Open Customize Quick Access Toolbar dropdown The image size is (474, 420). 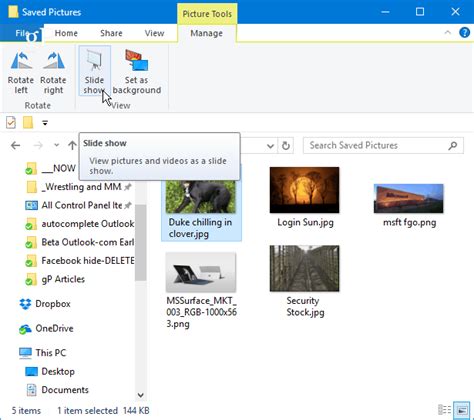click(x=45, y=123)
